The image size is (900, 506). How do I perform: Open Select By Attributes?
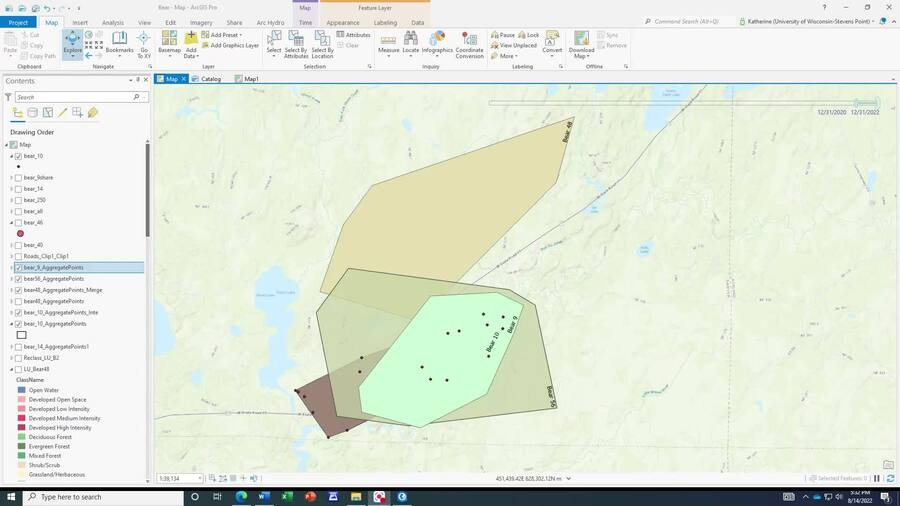(x=296, y=42)
